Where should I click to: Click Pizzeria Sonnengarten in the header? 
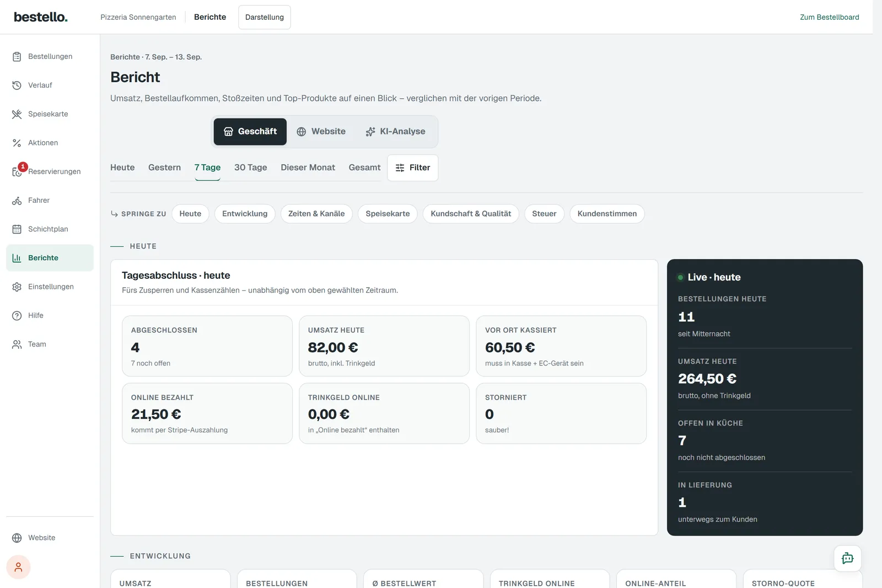click(x=138, y=17)
